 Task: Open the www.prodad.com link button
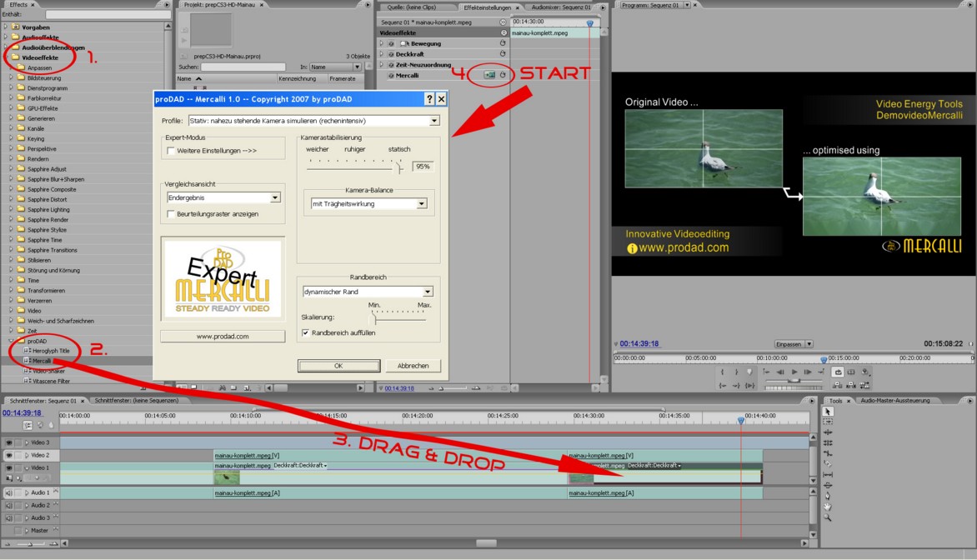[223, 337]
